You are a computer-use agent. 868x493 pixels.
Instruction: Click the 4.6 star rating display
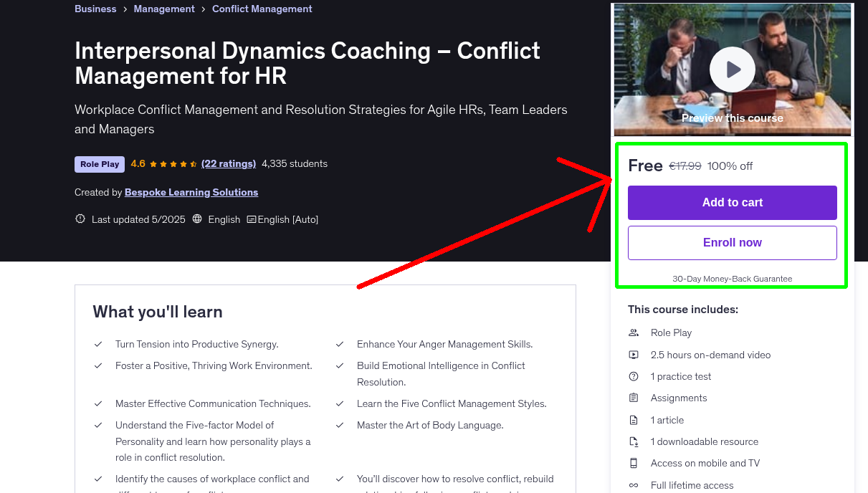tap(164, 163)
